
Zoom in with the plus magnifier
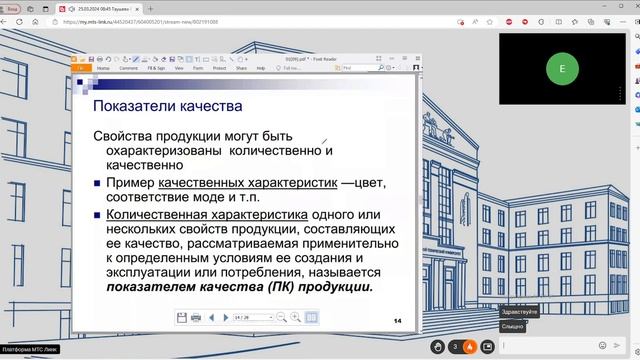coord(296,318)
